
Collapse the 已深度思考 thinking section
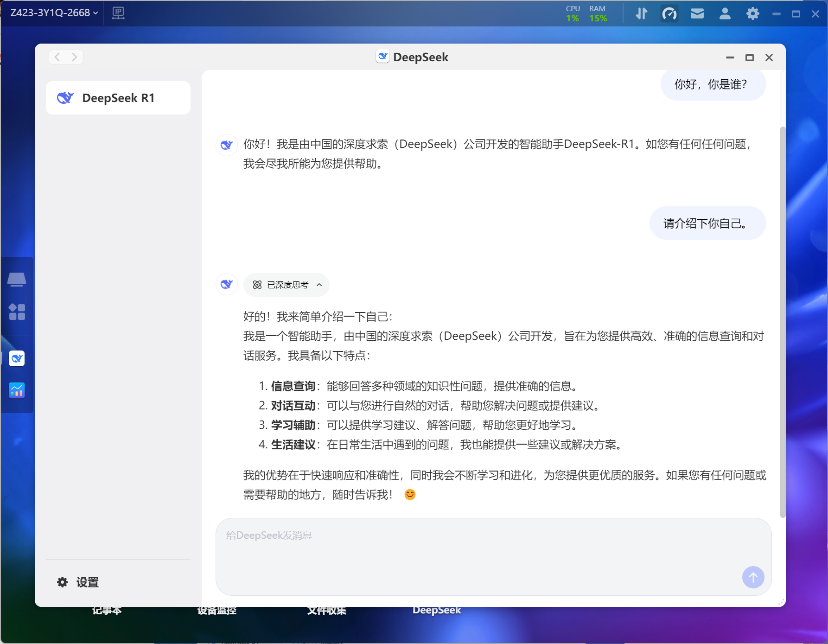287,285
